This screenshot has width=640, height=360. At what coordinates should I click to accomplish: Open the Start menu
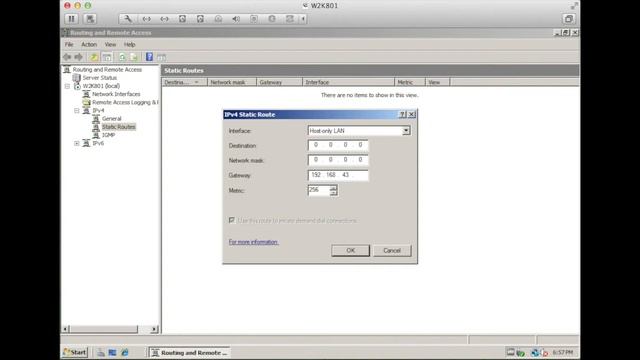click(x=75, y=352)
